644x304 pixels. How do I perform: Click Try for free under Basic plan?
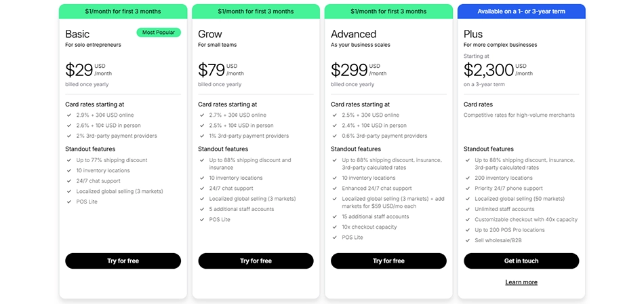click(x=123, y=261)
